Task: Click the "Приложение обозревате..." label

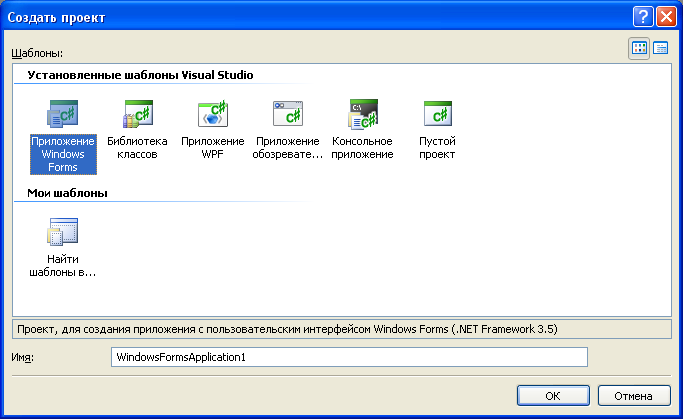Action: [x=287, y=148]
